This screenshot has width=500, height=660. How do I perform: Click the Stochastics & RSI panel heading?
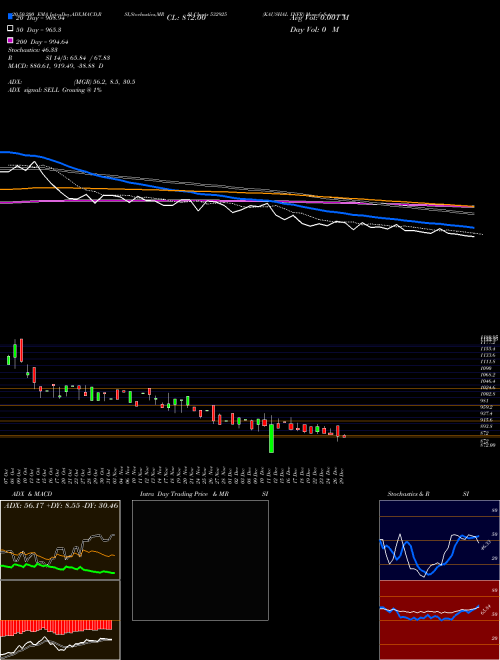click(x=428, y=494)
